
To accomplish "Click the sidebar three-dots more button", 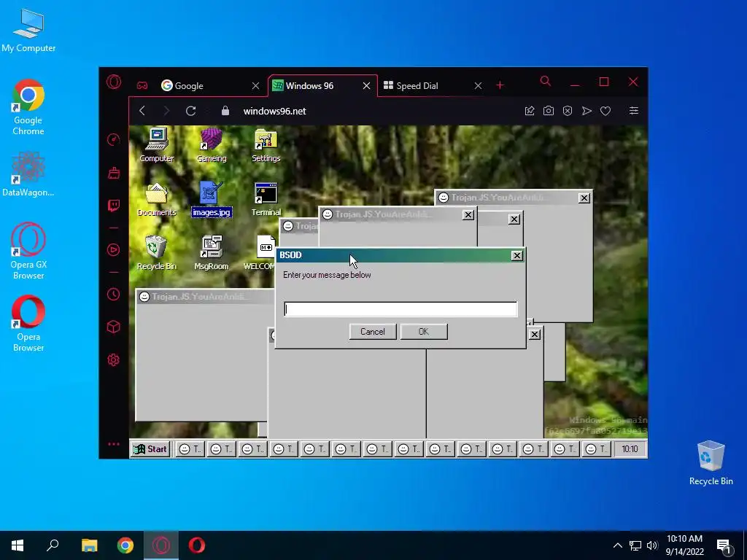I will [113, 444].
